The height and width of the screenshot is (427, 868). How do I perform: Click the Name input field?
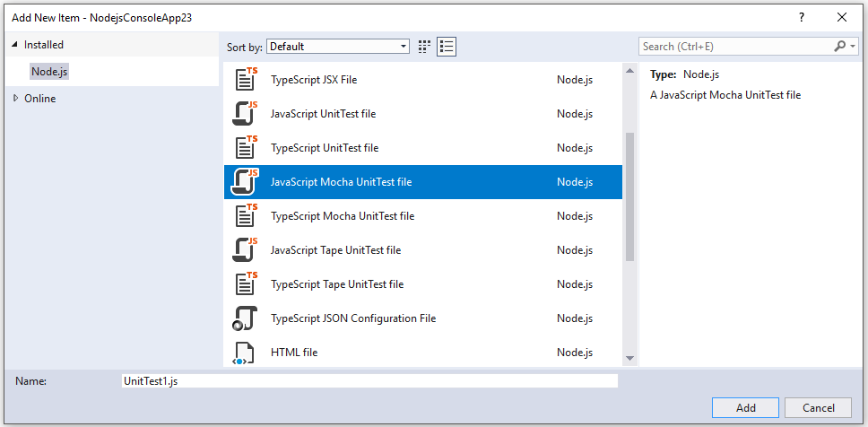[369, 381]
